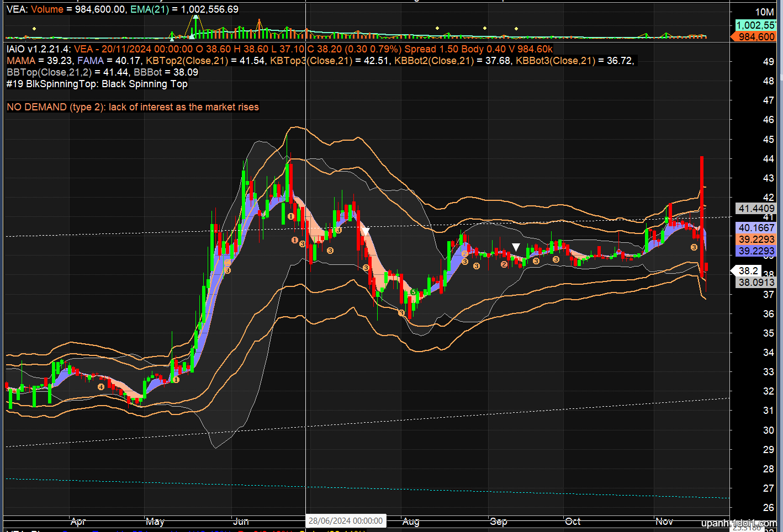Select the green circled 5 signal marker

413,292
